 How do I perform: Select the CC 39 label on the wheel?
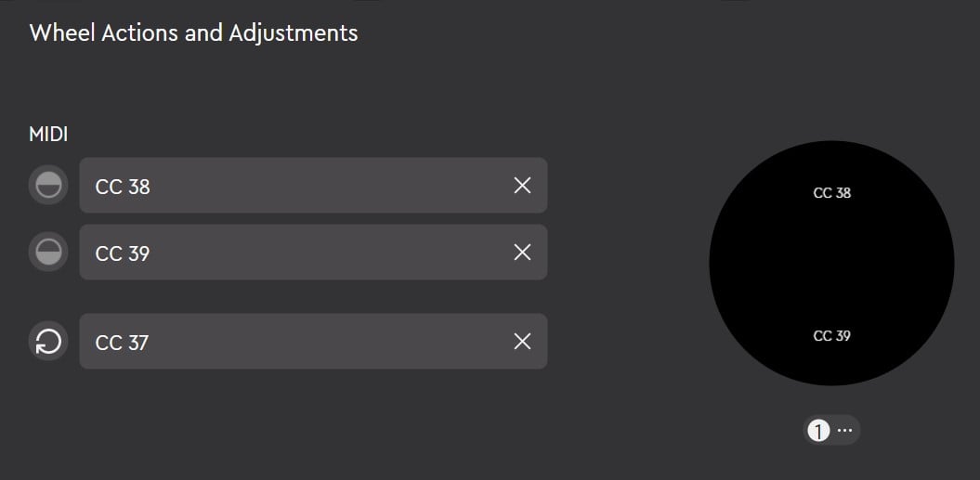click(831, 336)
